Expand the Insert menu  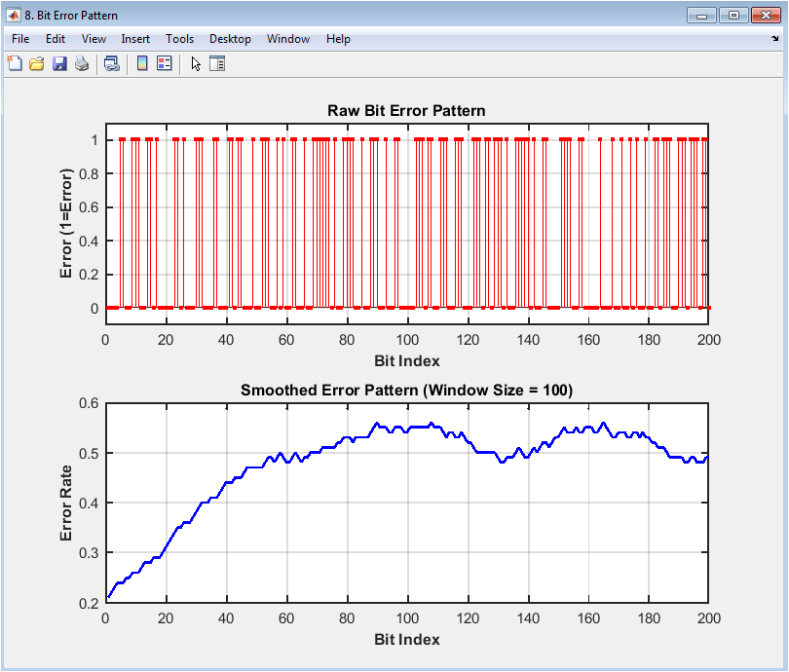[135, 39]
